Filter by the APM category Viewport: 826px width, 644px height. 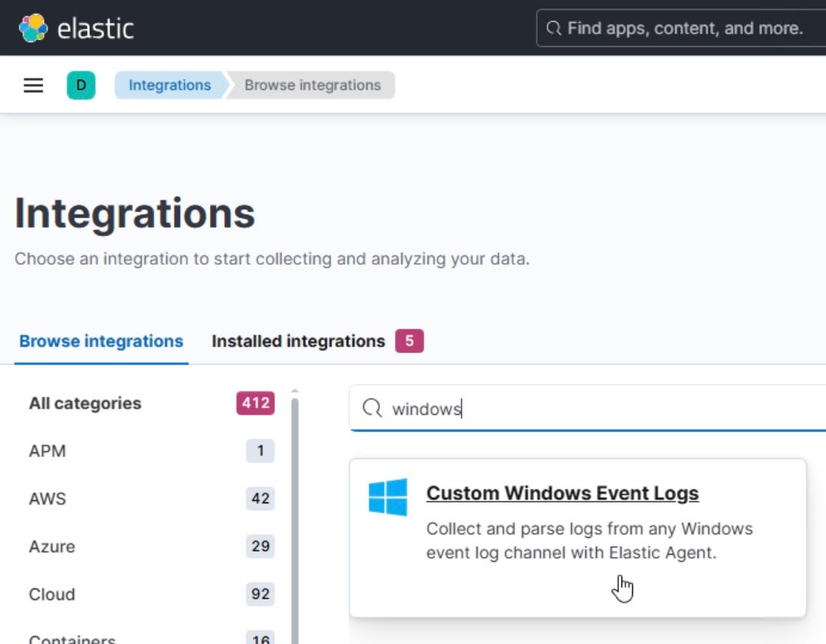48,451
